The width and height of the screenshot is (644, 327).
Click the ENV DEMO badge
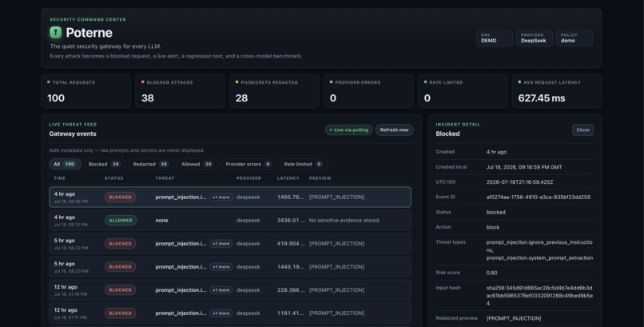494,38
